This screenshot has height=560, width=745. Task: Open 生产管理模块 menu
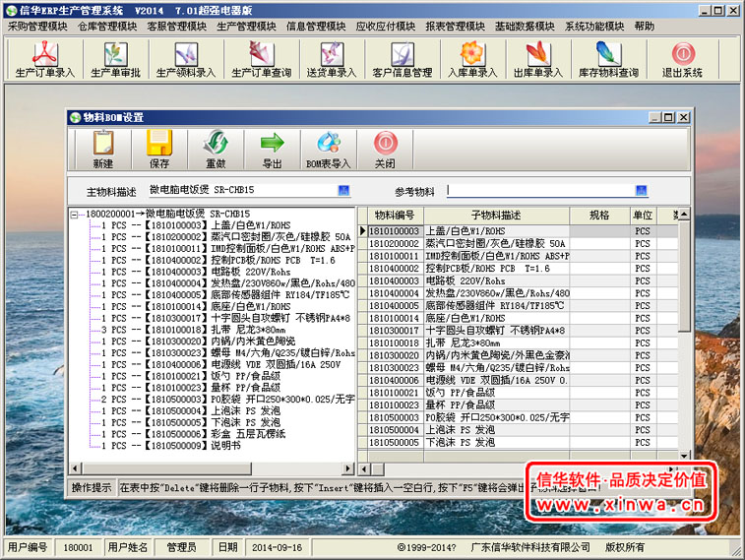pyautogui.click(x=246, y=27)
